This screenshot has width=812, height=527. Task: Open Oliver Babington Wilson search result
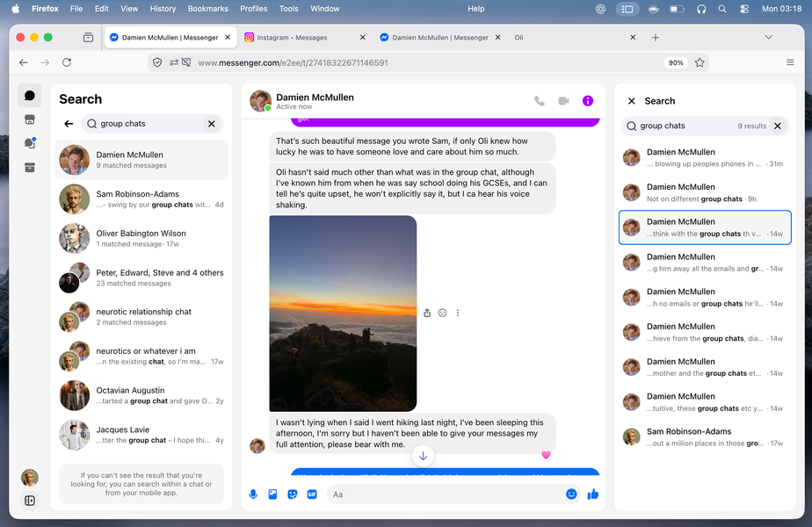[141, 239]
